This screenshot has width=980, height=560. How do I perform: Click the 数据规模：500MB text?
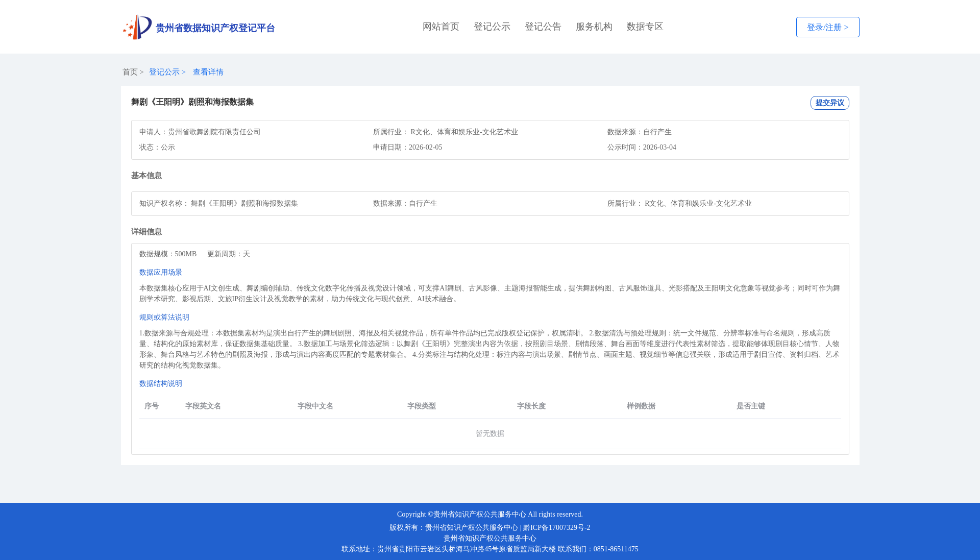(168, 254)
